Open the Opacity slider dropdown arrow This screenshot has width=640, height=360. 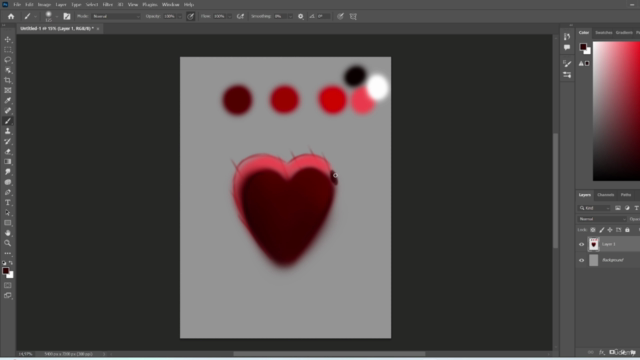180,17
